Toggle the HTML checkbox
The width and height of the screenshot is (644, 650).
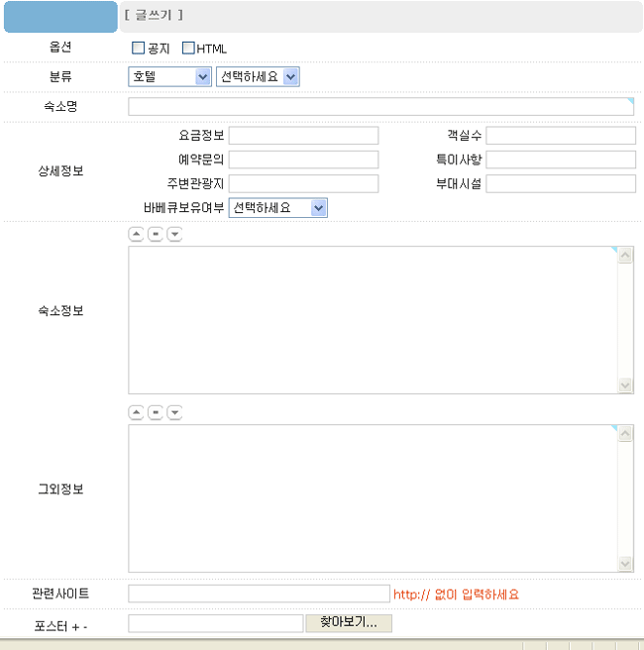(x=188, y=48)
